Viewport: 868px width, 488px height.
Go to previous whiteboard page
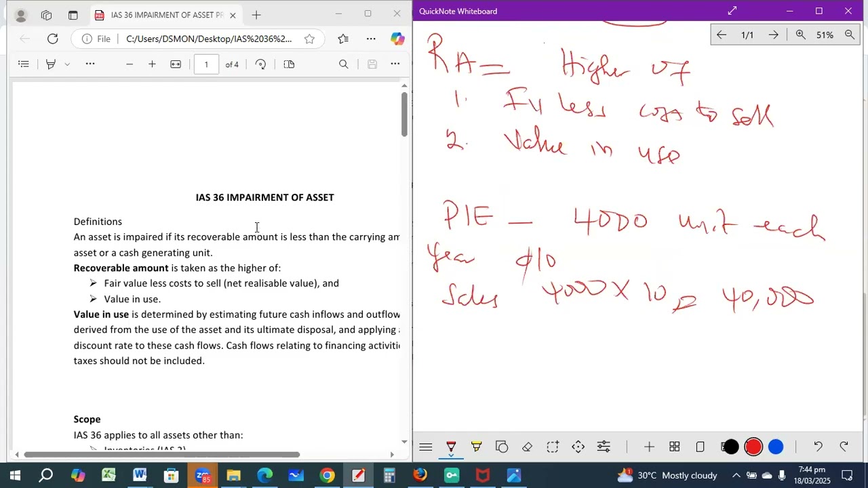(722, 35)
